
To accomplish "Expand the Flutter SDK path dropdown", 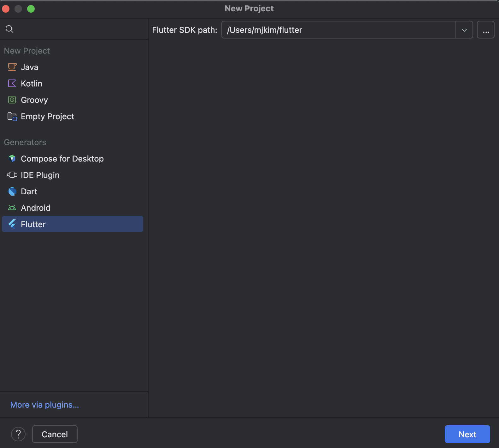I will pyautogui.click(x=464, y=30).
